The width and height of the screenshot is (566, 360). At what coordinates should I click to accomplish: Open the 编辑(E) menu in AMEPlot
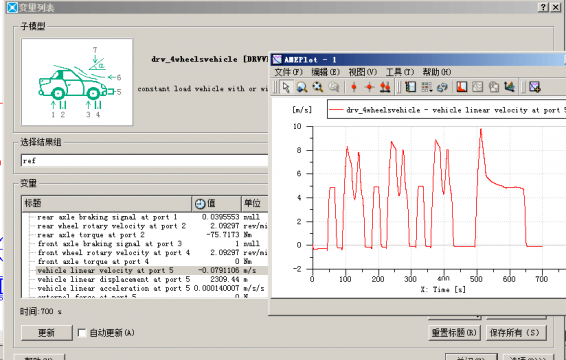326,72
